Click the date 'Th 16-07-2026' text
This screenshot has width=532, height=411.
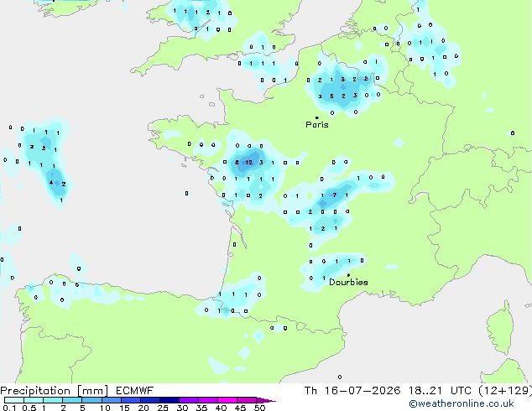coord(352,391)
